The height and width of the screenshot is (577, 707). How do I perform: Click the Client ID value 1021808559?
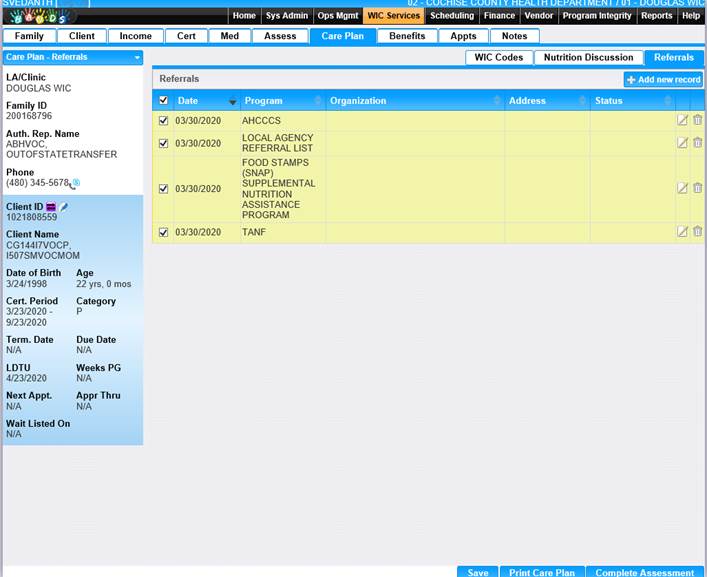coord(32,217)
